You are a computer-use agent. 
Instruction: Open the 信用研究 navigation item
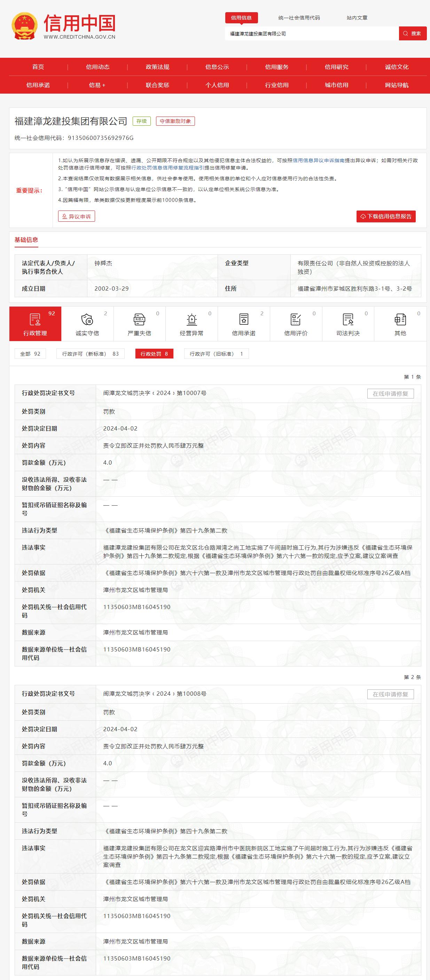tap(336, 67)
